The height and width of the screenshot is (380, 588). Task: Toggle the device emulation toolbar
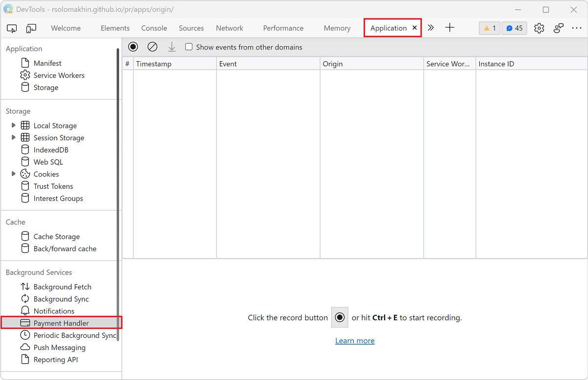(31, 28)
